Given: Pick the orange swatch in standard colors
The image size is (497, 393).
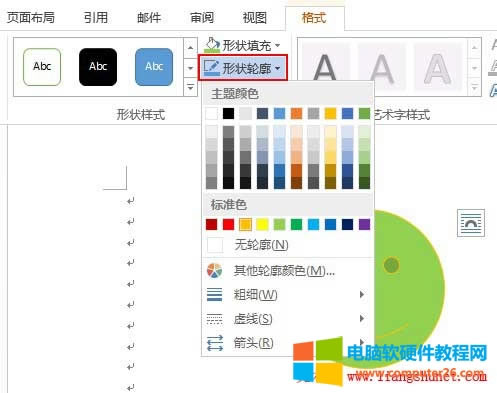Looking at the screenshot, I should [x=245, y=224].
